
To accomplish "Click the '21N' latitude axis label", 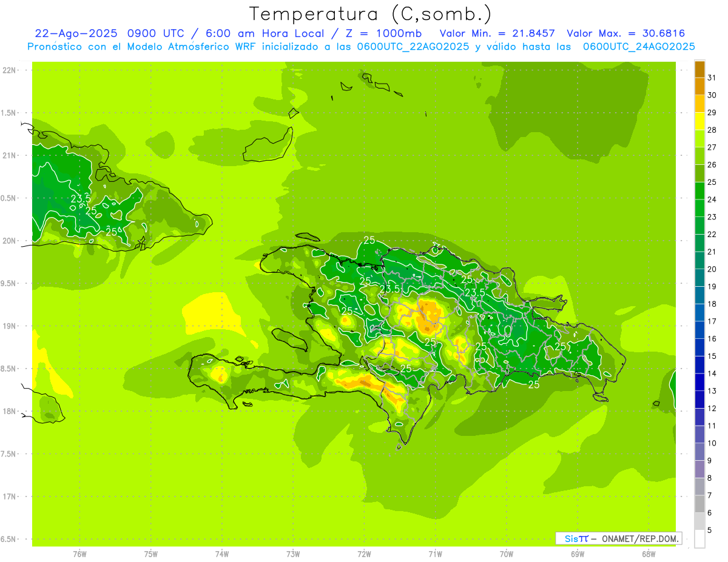I will pos(9,155).
